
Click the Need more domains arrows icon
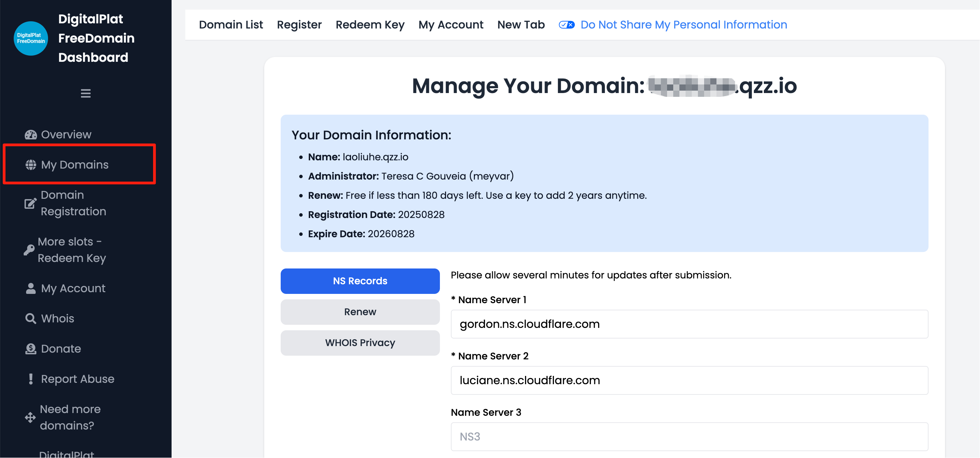coord(31,417)
